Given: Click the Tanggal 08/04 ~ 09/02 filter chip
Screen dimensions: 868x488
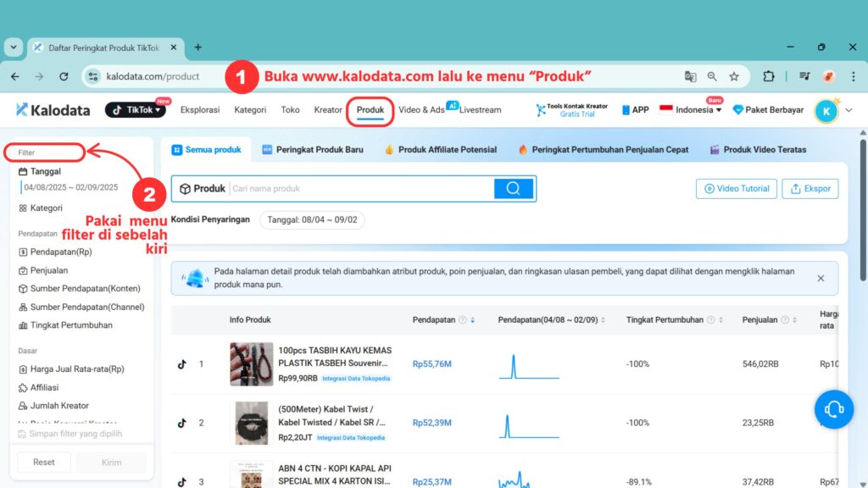Looking at the screenshot, I should (x=312, y=219).
